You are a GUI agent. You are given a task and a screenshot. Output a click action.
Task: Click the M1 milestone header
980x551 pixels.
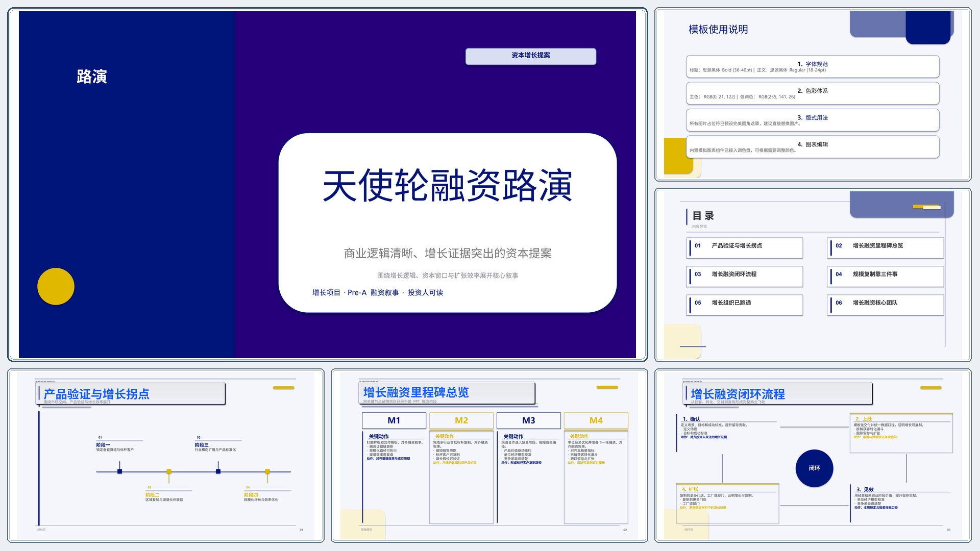click(x=394, y=420)
